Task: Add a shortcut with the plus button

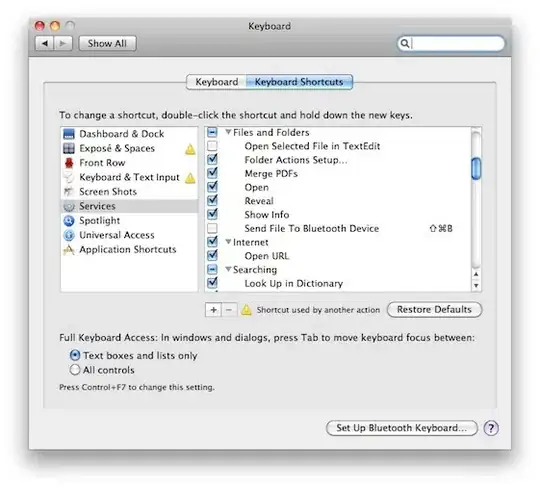Action: (x=214, y=310)
